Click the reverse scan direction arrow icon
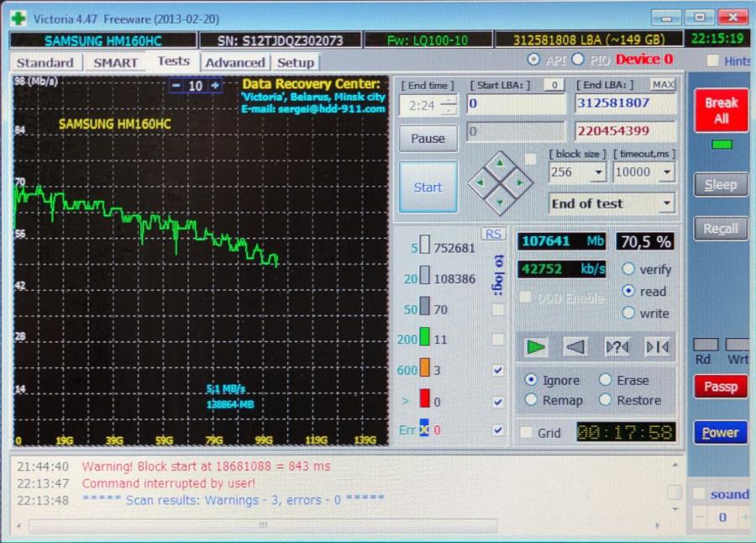 575,346
